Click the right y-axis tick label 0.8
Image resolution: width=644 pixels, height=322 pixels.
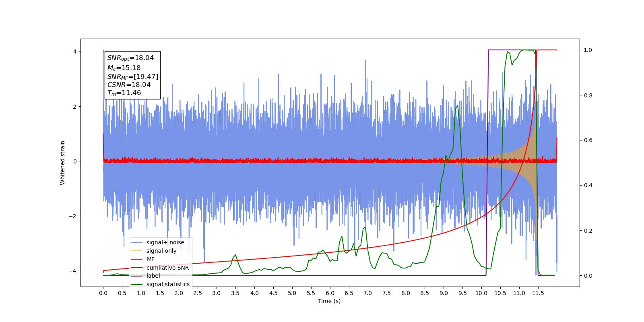coord(588,95)
